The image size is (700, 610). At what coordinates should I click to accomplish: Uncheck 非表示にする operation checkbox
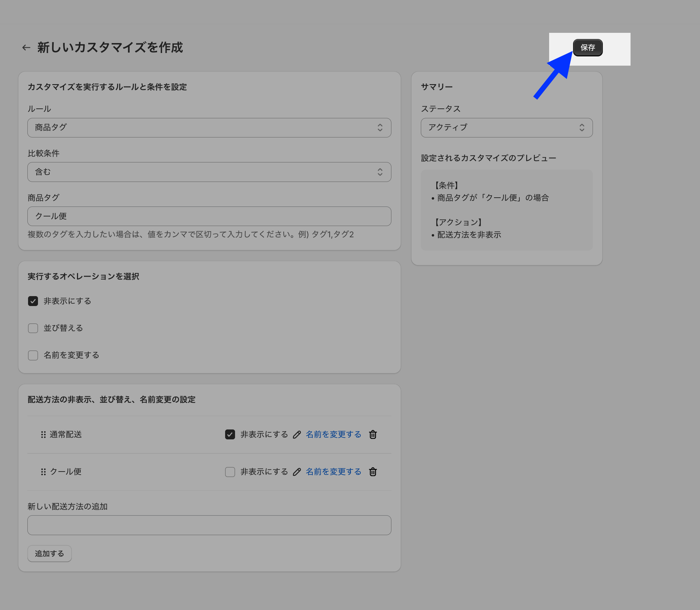click(x=33, y=301)
